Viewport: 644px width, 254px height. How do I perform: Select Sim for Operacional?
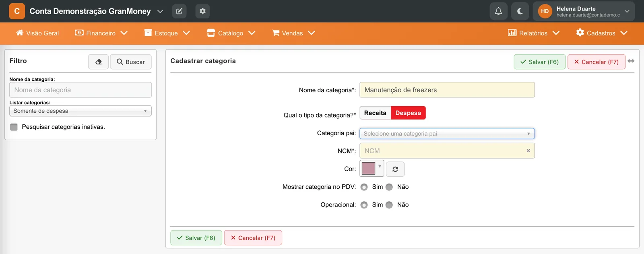pos(364,205)
